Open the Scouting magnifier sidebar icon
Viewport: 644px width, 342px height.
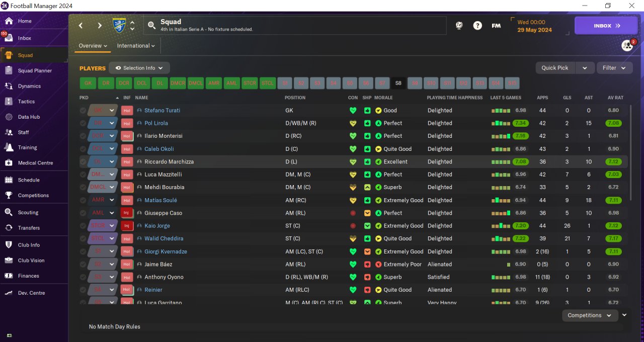point(9,212)
